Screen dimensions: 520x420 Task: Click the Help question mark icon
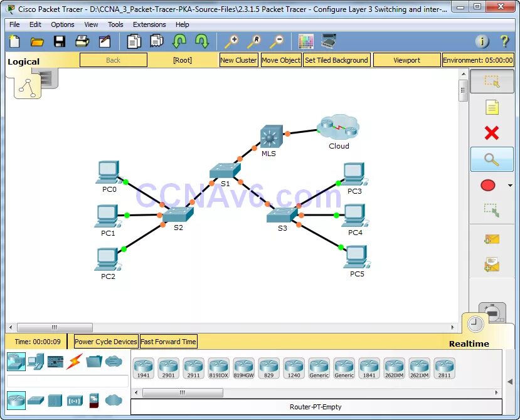(504, 41)
